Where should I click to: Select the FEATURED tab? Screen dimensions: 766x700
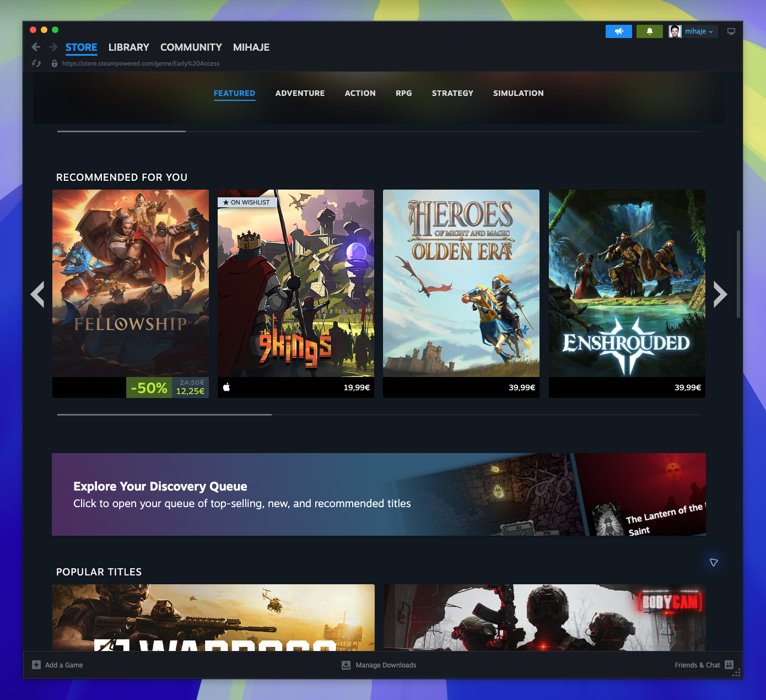click(234, 93)
